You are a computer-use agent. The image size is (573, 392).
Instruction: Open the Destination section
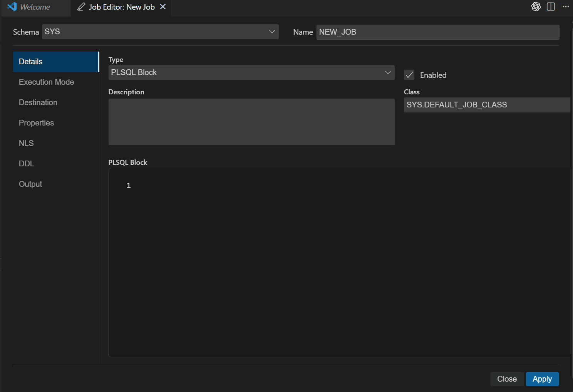(x=38, y=102)
